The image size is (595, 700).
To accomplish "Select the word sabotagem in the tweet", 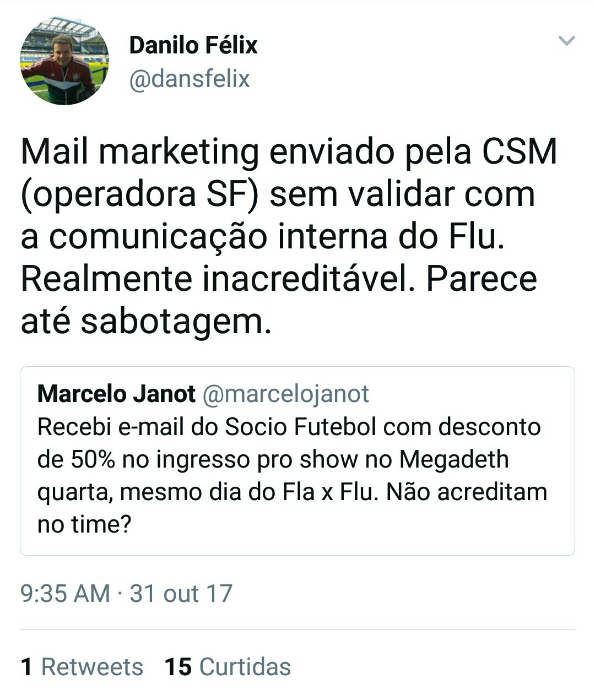I will click(x=176, y=323).
